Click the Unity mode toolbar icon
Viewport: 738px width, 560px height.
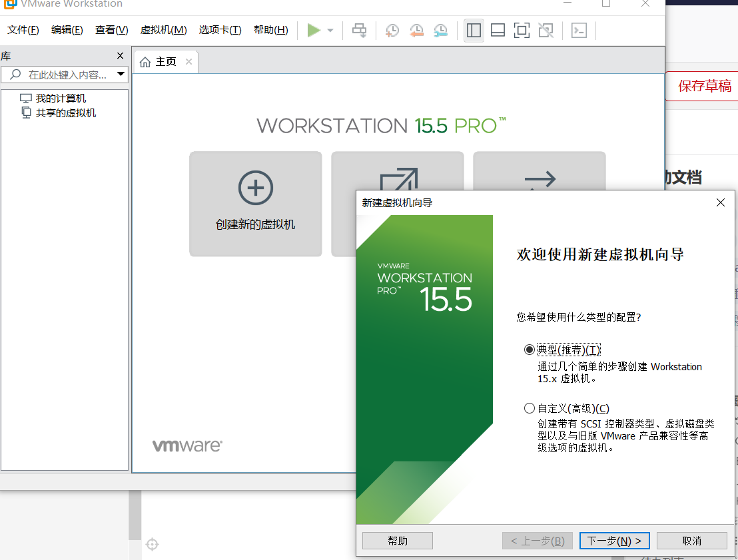coord(546,31)
